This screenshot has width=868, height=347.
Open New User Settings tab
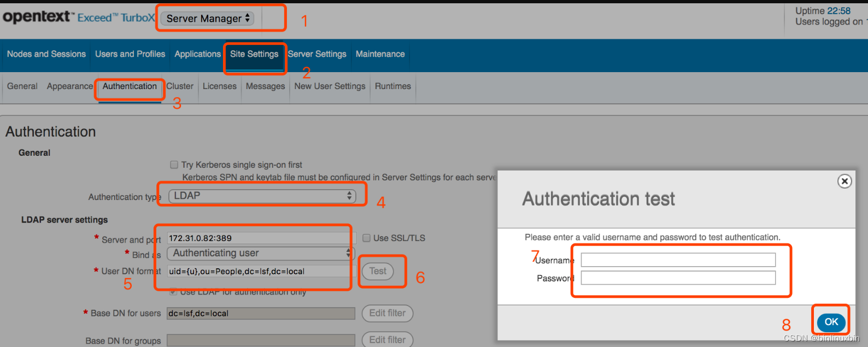click(330, 86)
